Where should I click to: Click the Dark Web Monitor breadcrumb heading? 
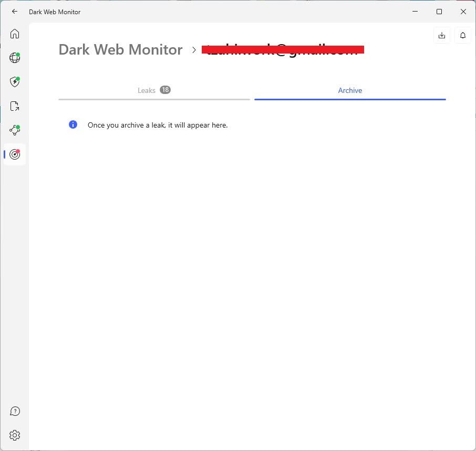[120, 49]
